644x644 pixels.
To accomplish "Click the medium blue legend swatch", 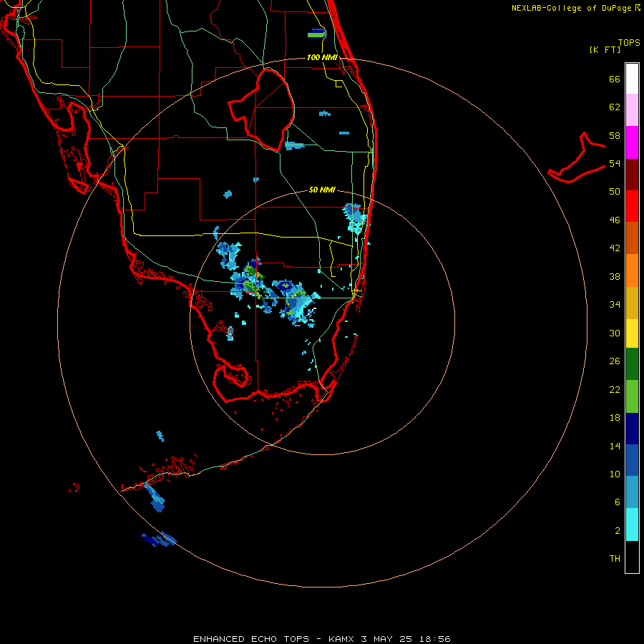I will (632, 460).
